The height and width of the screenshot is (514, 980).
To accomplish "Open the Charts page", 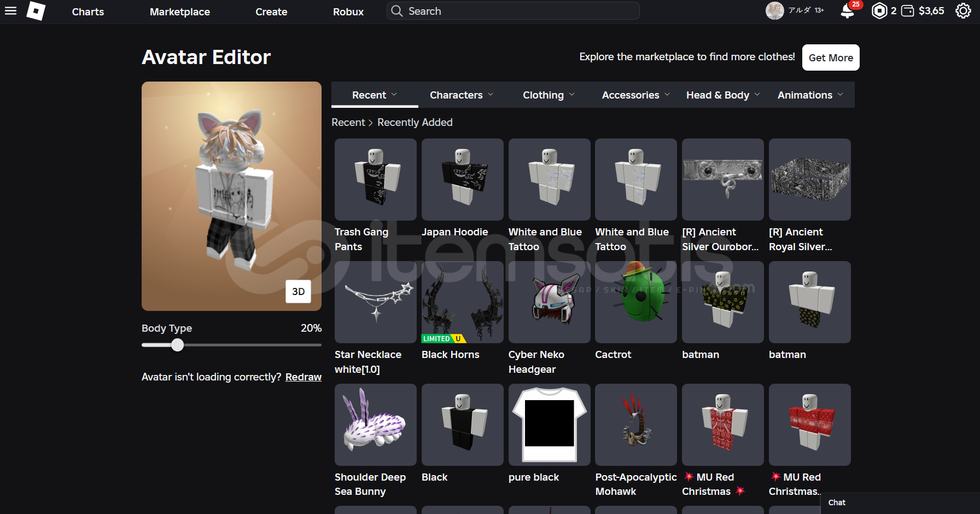I will point(88,11).
